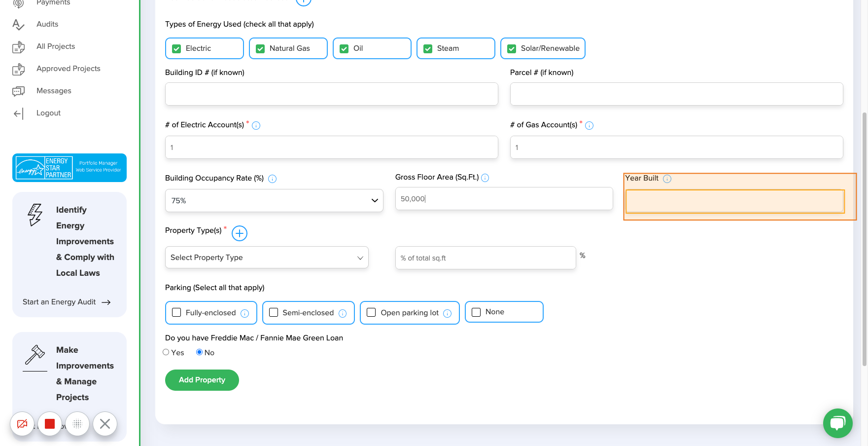Check the Open parking lot option
Viewport: 868px width, 446px height.
(x=371, y=312)
